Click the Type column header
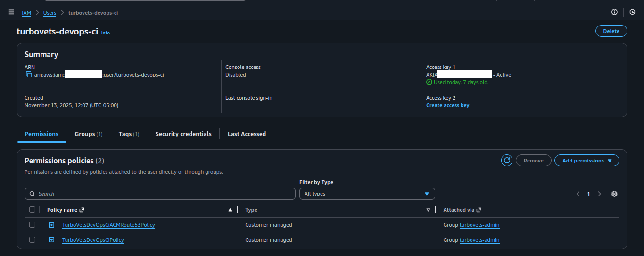 click(251, 210)
